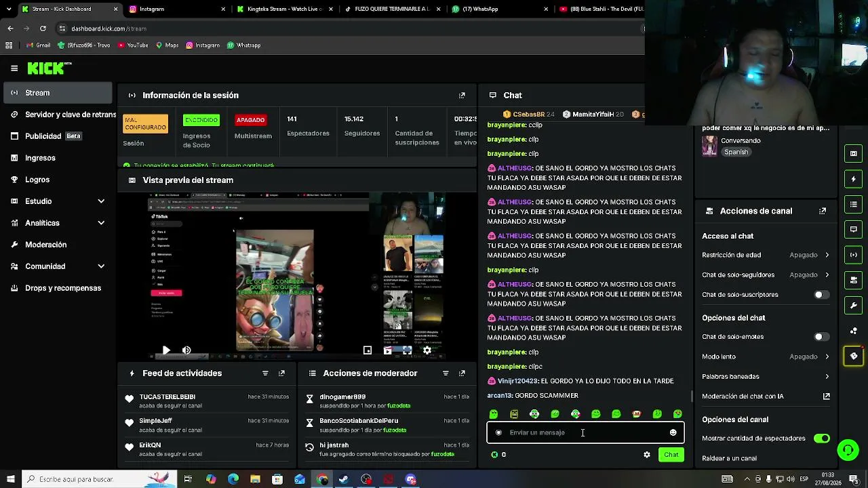This screenshot has width=868, height=488.
Task: Open Modo lento options
Action: pyautogui.click(x=766, y=357)
